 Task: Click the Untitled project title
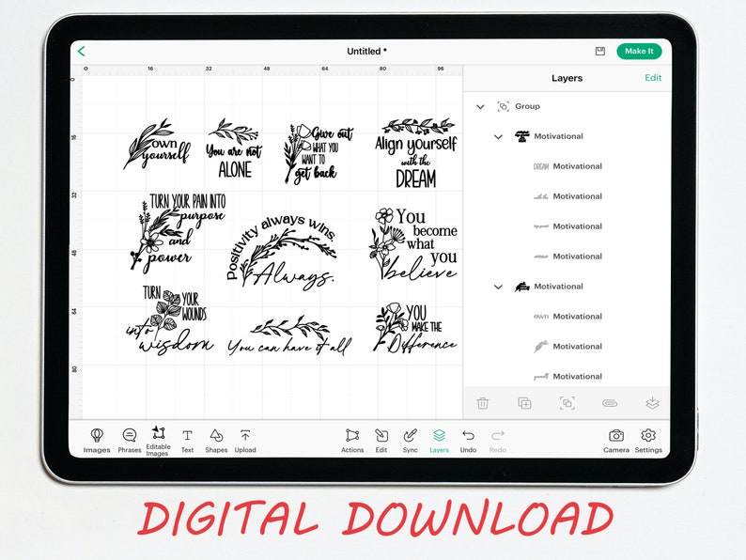pyautogui.click(x=366, y=52)
